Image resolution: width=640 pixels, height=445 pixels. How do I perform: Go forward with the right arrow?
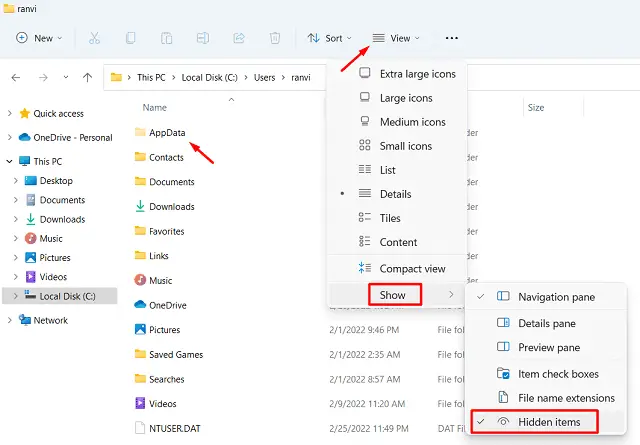(x=43, y=78)
